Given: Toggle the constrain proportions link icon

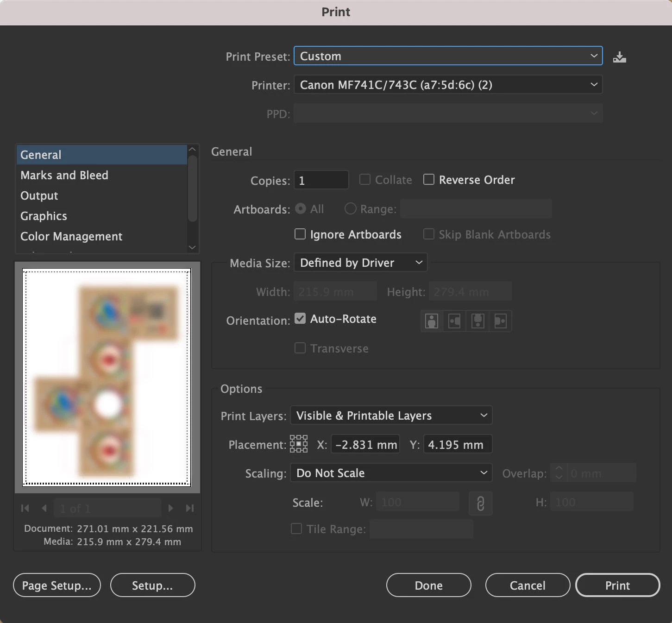Looking at the screenshot, I should pyautogui.click(x=481, y=503).
